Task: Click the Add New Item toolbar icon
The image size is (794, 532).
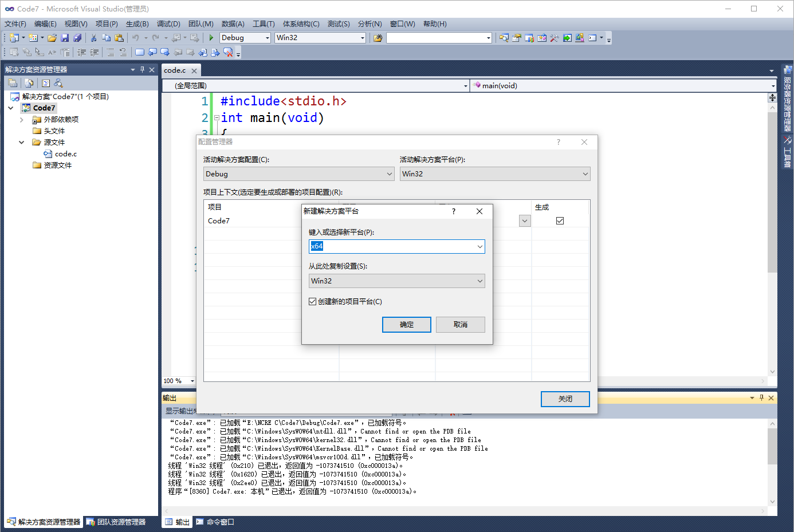Action: [x=33, y=38]
